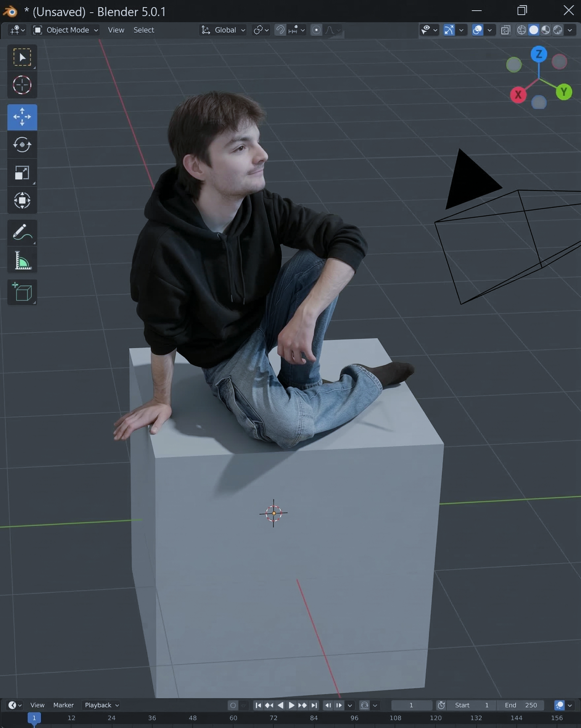This screenshot has height=728, width=581.
Task: Open the View menu
Action: [116, 30]
